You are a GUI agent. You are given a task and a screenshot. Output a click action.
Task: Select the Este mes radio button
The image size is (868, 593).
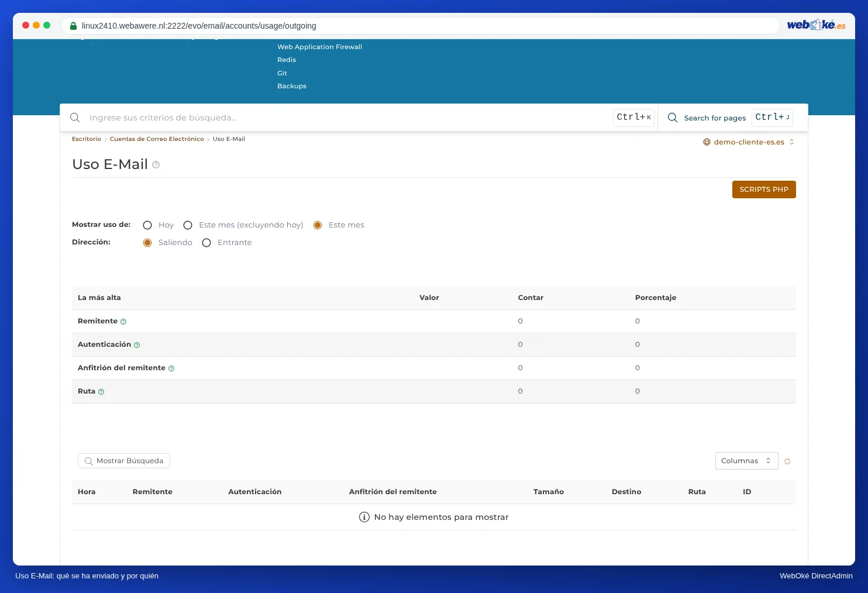click(x=318, y=225)
